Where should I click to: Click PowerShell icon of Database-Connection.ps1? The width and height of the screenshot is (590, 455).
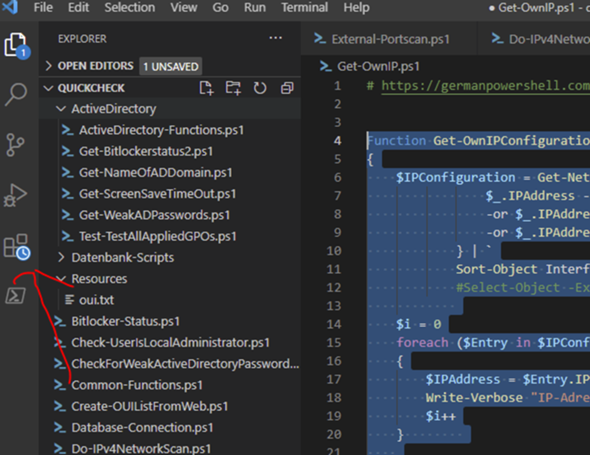pos(60,428)
